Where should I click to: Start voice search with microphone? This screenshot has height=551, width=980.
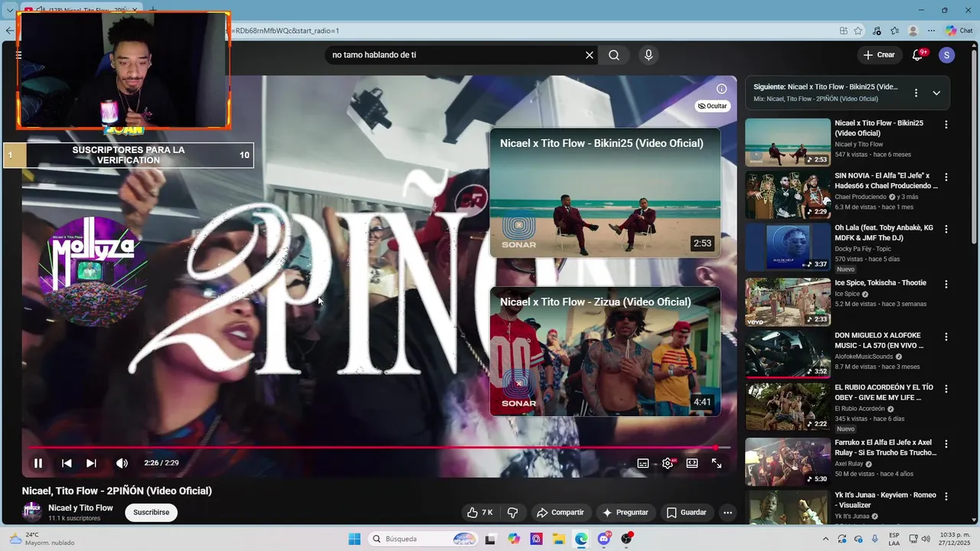tap(648, 55)
